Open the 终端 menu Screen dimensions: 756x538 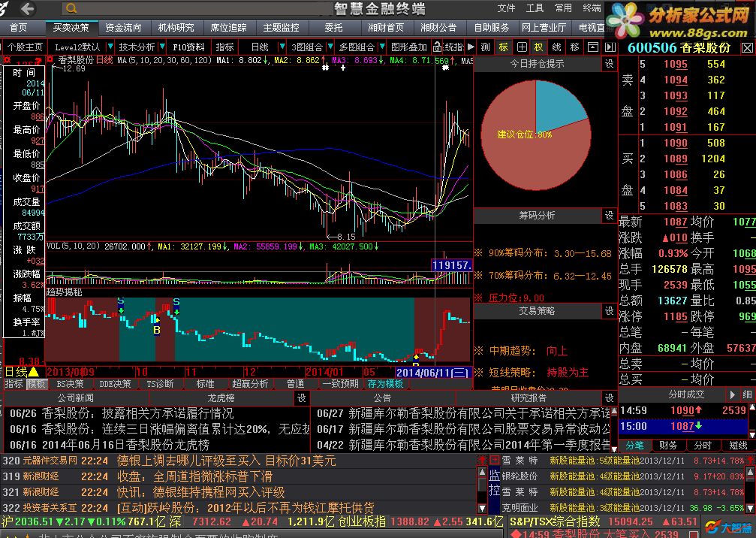click(x=592, y=8)
